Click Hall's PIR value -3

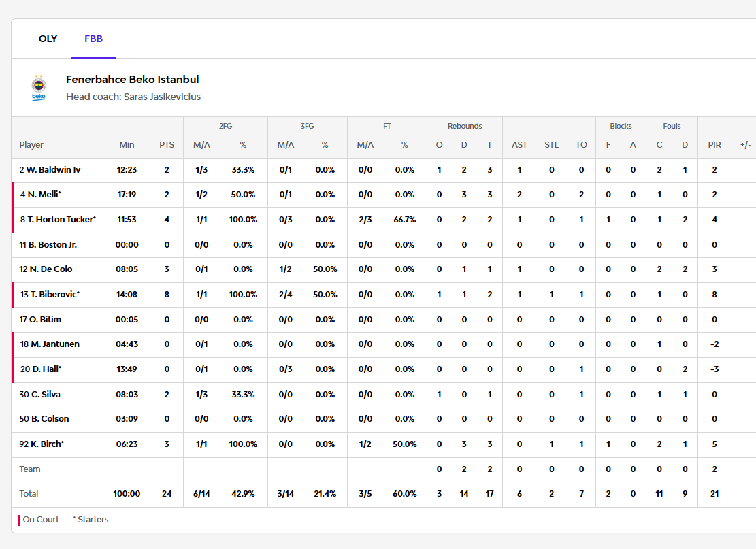click(714, 369)
